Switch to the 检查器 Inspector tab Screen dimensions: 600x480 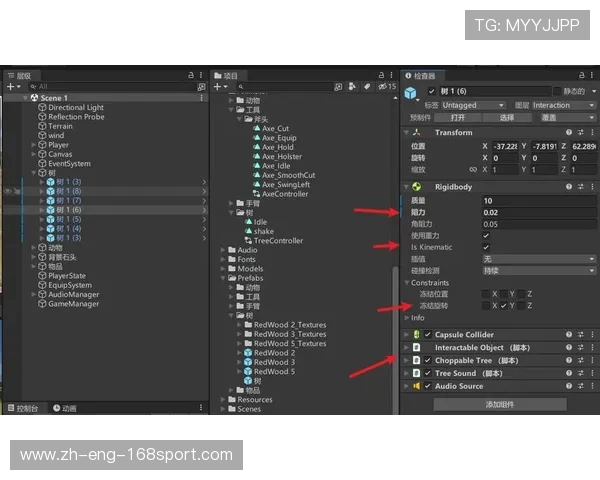420,76
